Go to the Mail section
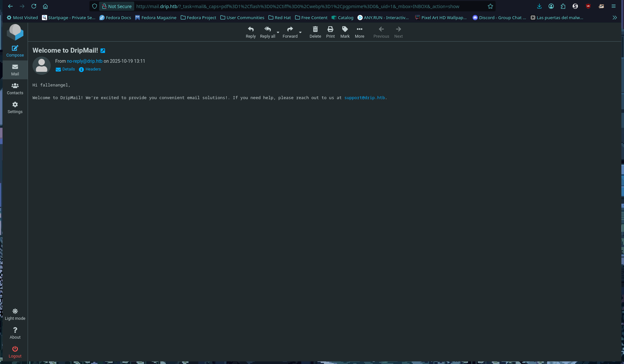 click(x=15, y=70)
